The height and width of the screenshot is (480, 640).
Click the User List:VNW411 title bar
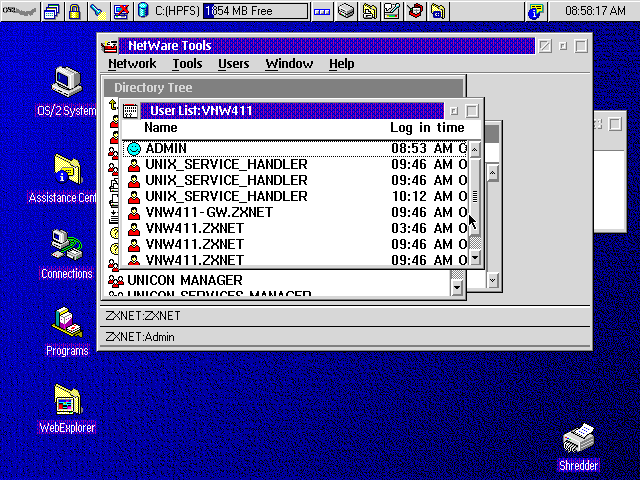[292, 111]
